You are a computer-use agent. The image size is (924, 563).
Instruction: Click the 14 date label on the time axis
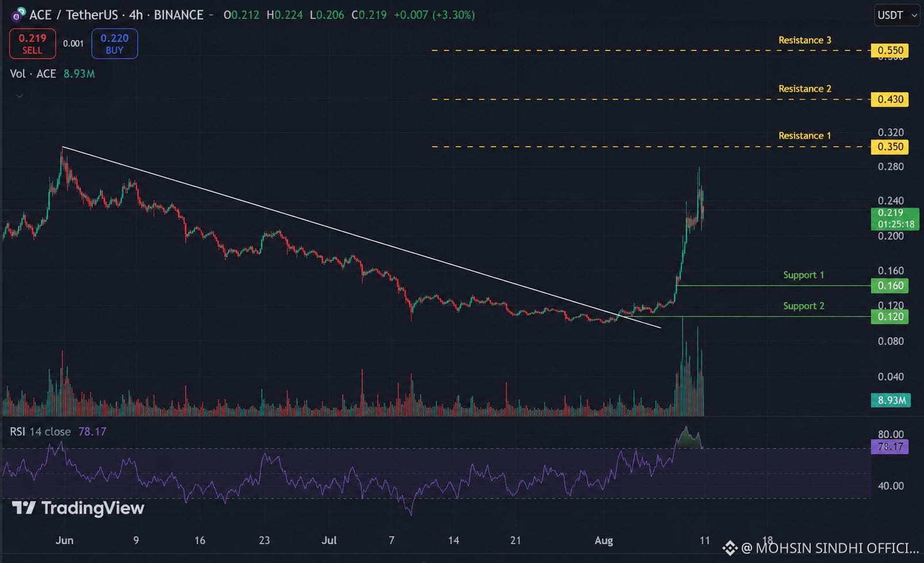pyautogui.click(x=454, y=541)
